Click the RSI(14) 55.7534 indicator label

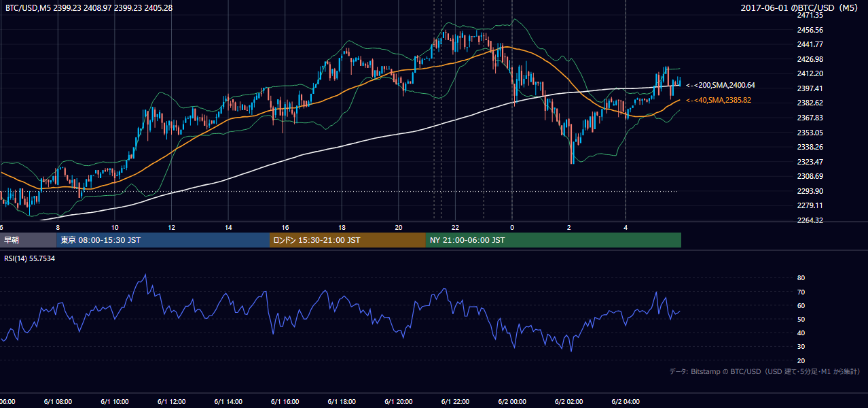(x=30, y=258)
